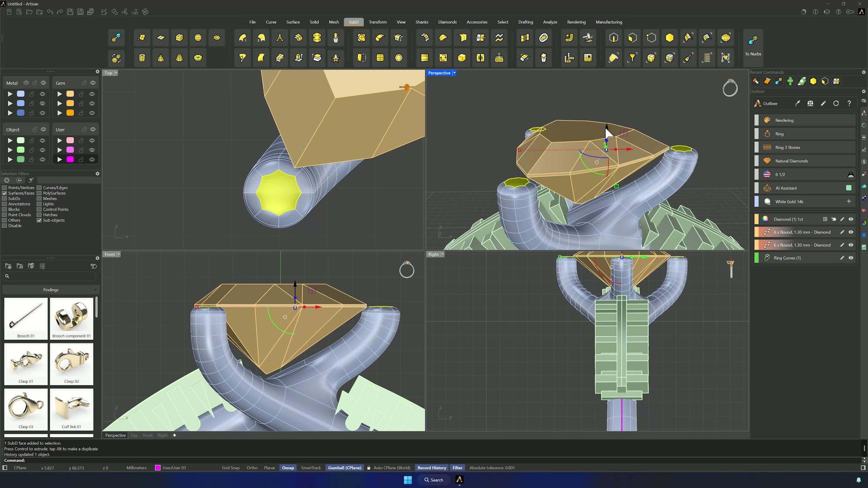Open the File menu
Viewport: 868px width, 488px height.
point(252,22)
